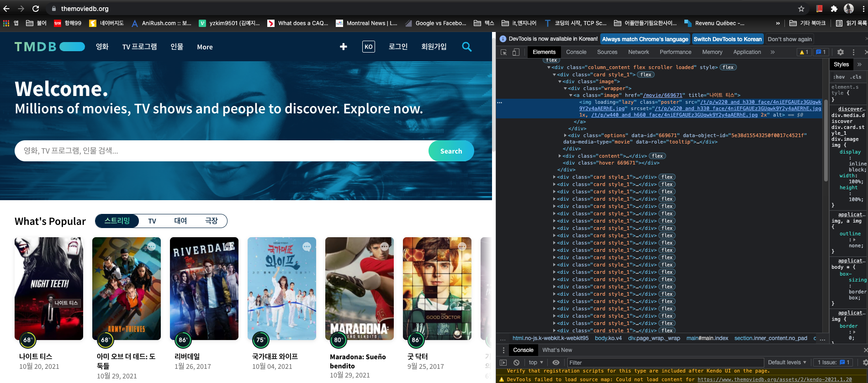868x383 pixels.
Task: Collapse the div class="image" node
Action: (560, 82)
